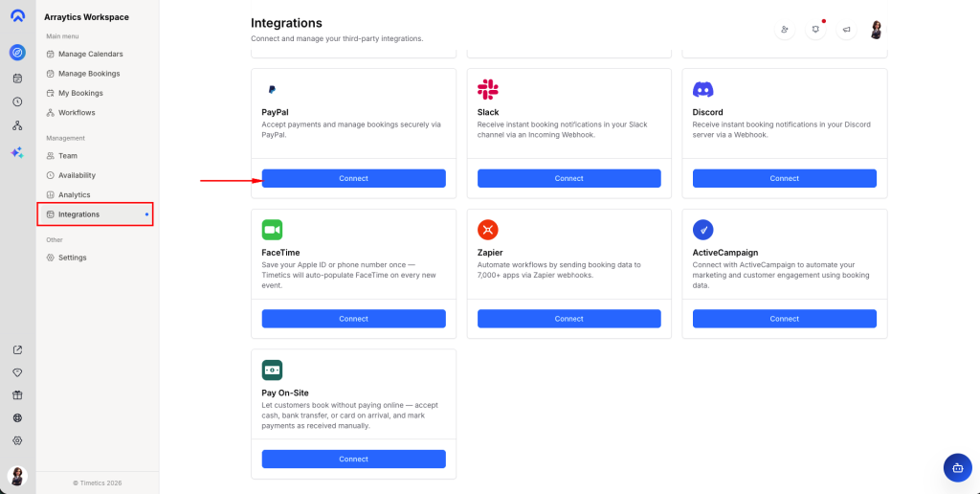This screenshot has width=980, height=494.
Task: Open Manage Calendars in the sidebar
Action: pyautogui.click(x=90, y=54)
